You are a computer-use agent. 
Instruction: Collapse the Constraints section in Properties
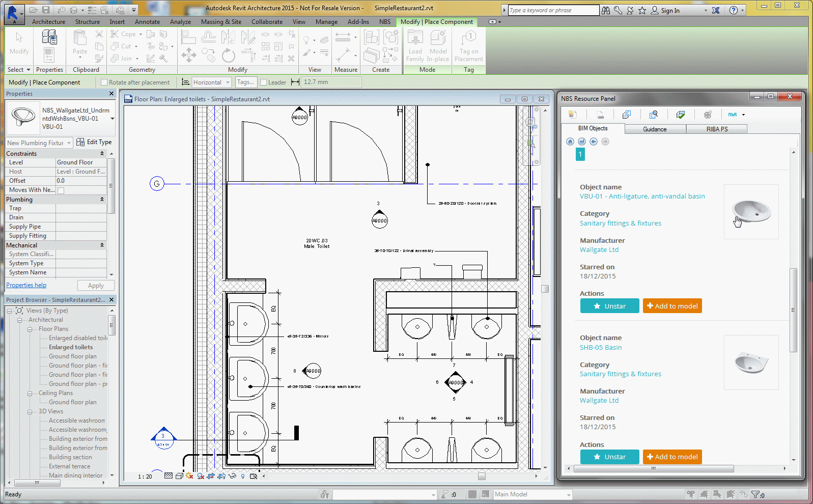(102, 154)
